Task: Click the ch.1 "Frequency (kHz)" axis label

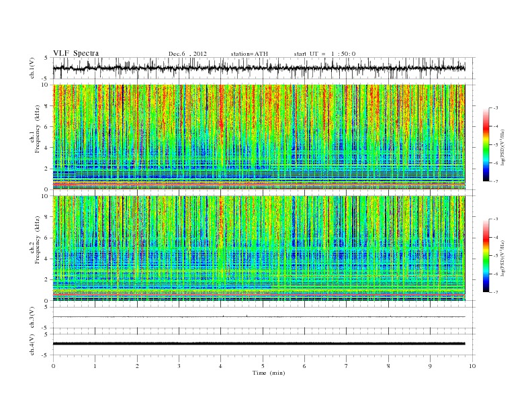Action: tap(38, 129)
